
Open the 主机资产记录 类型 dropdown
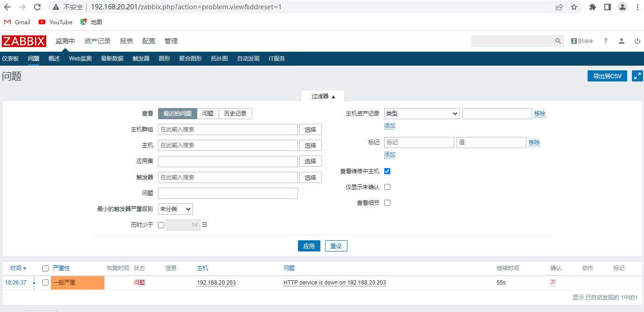coord(422,114)
